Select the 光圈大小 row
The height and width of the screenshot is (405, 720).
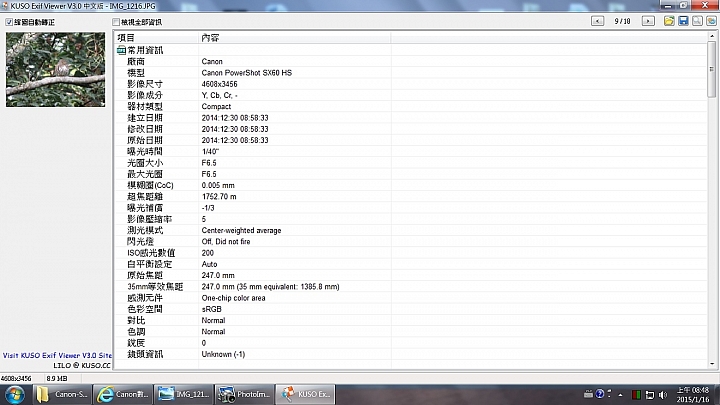[x=411, y=163]
